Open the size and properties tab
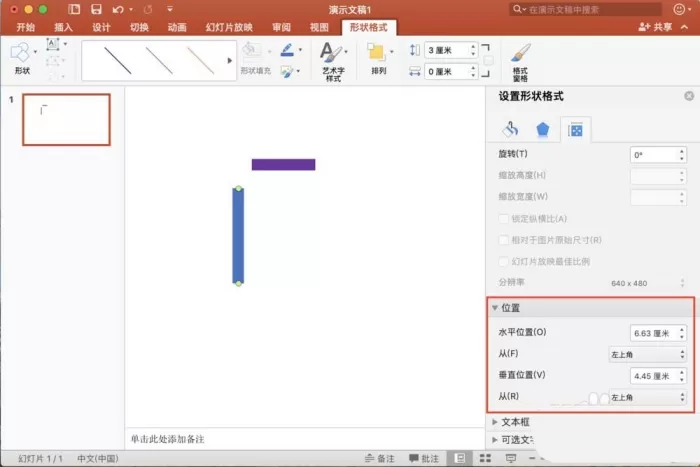 pos(575,130)
